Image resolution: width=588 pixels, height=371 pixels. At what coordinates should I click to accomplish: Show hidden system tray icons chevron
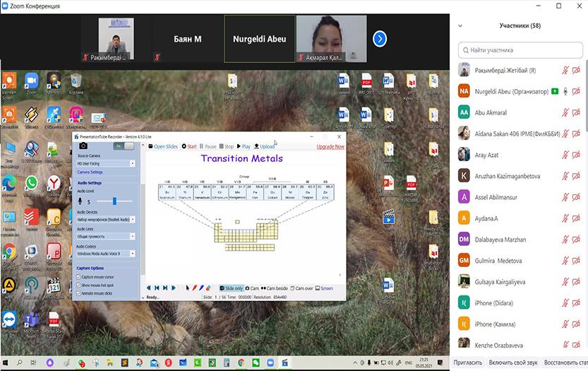tap(355, 363)
